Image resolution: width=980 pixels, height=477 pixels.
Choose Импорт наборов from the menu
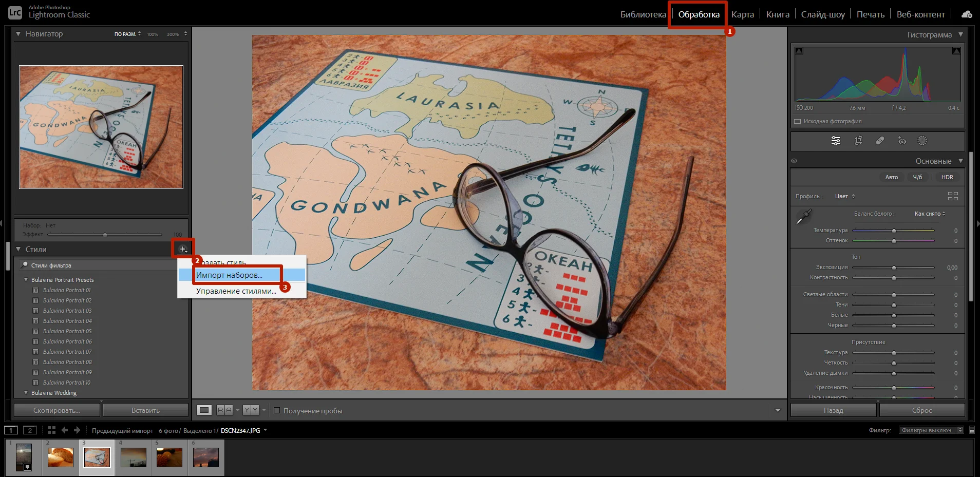tap(230, 275)
